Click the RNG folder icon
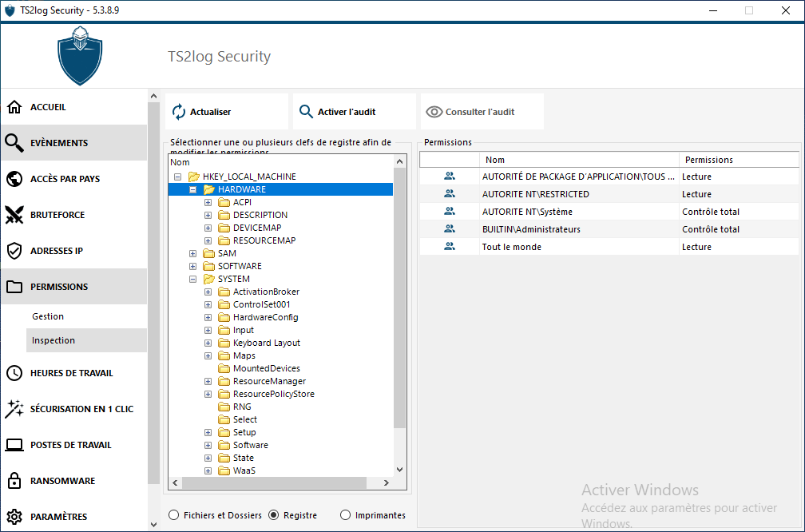The image size is (805, 532). pyautogui.click(x=224, y=407)
